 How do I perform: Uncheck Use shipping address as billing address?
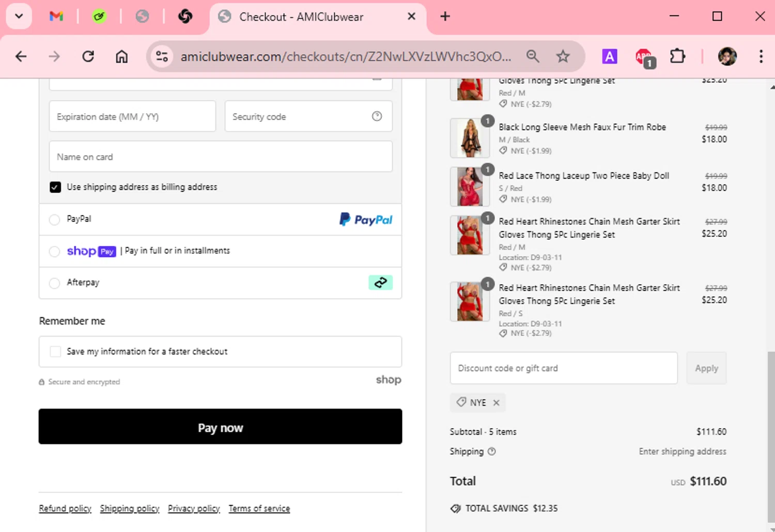tap(55, 187)
